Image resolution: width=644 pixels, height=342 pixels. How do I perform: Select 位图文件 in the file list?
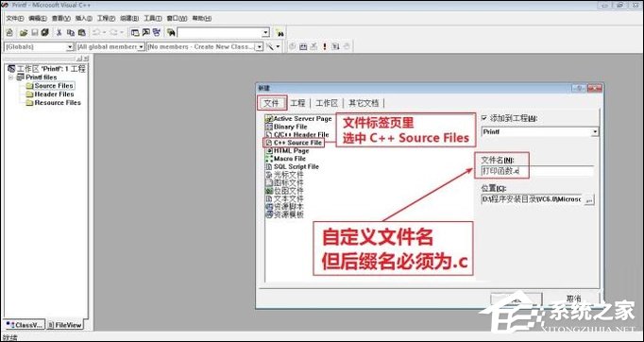pyautogui.click(x=284, y=191)
